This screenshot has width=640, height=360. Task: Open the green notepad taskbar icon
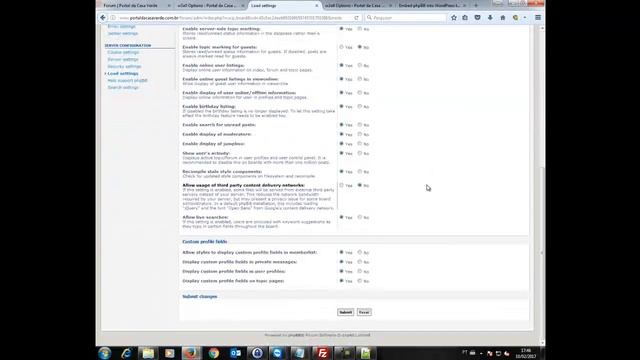point(365,353)
